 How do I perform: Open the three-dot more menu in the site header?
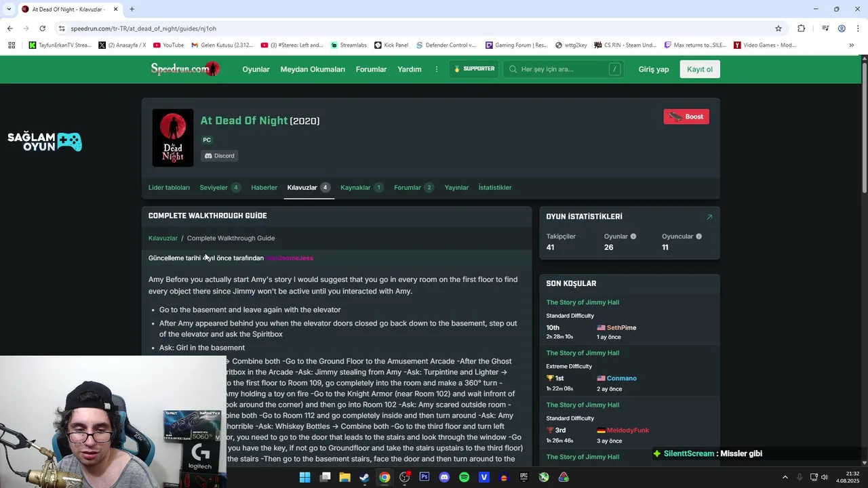(x=437, y=69)
